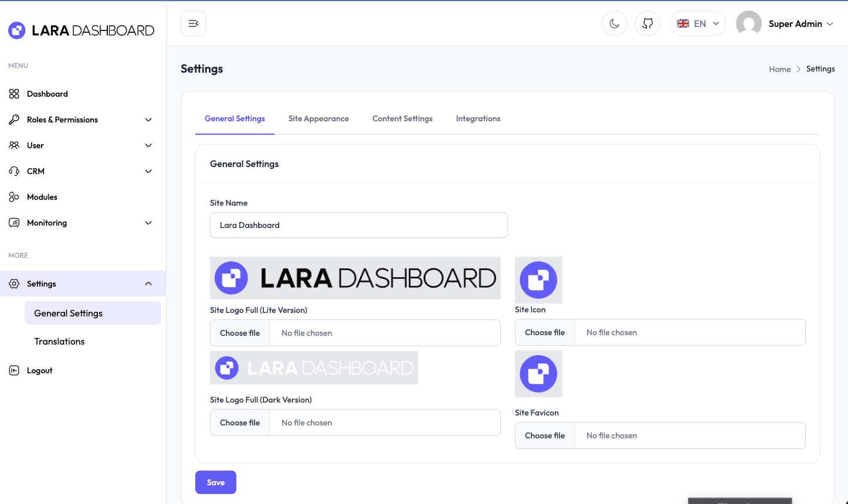Click the Modules icon in sidebar

pyautogui.click(x=14, y=197)
